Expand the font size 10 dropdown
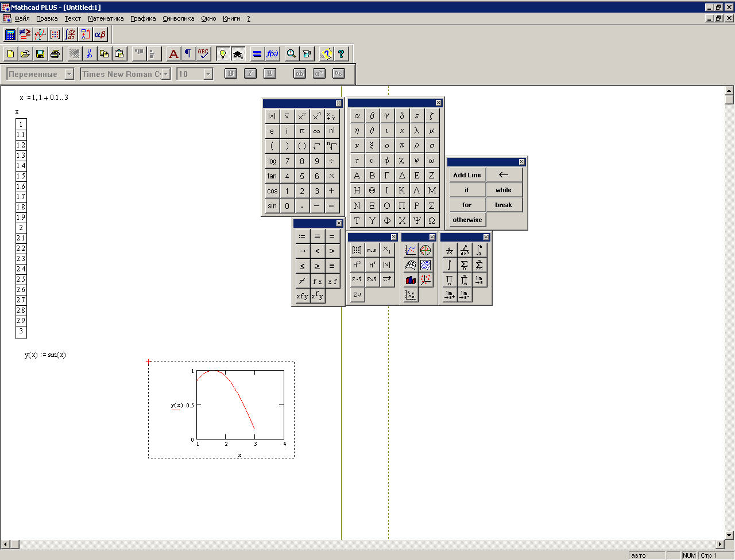Screen dimensions: 735x560 point(208,74)
